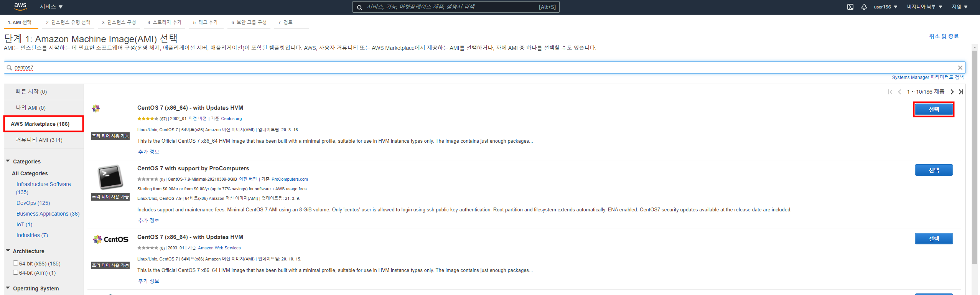Filter by IoT (1) category

tap(24, 224)
